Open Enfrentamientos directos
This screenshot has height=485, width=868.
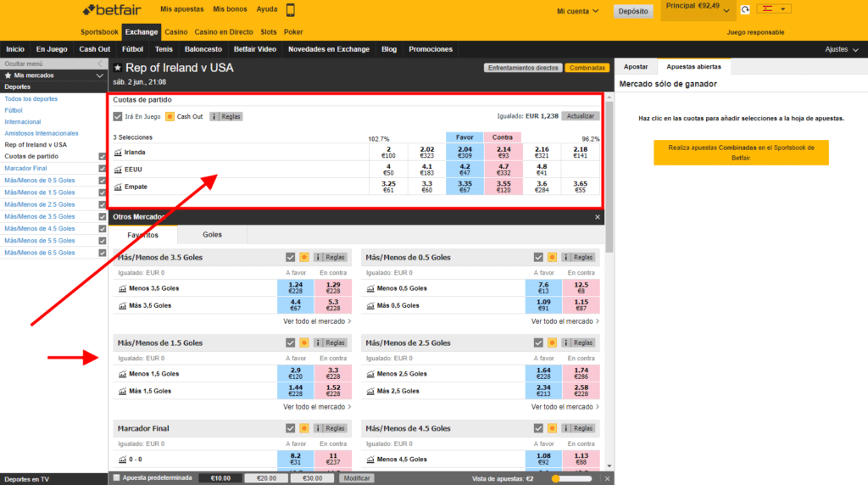(x=523, y=68)
